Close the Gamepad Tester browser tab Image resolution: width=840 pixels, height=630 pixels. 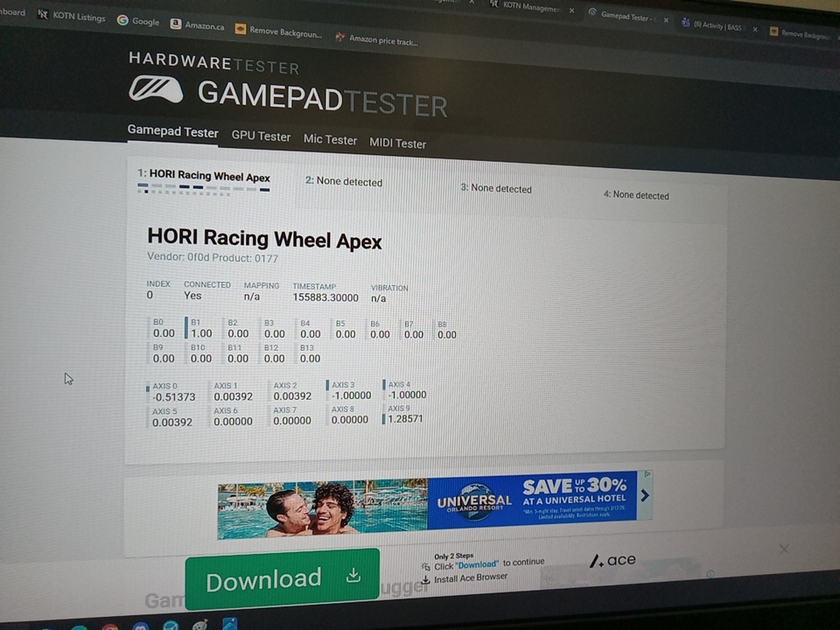666,19
